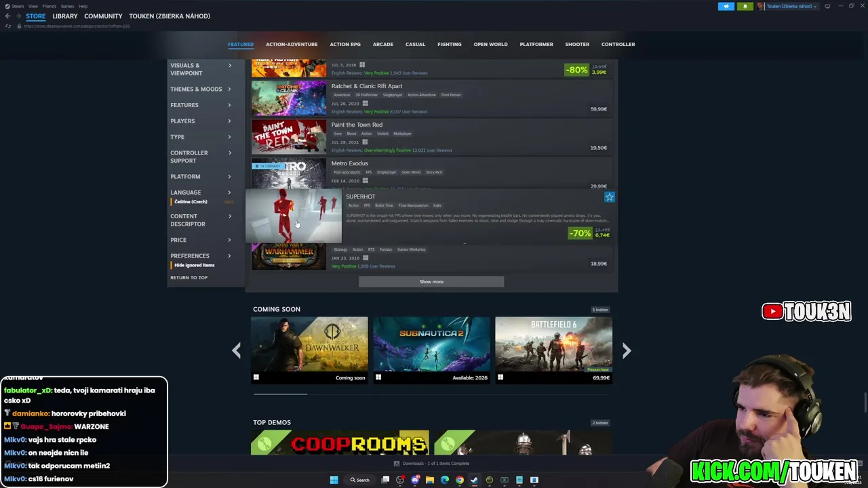868x488 pixels.
Task: Click Windows platform icon under Battlefield 6
Action: [500, 378]
